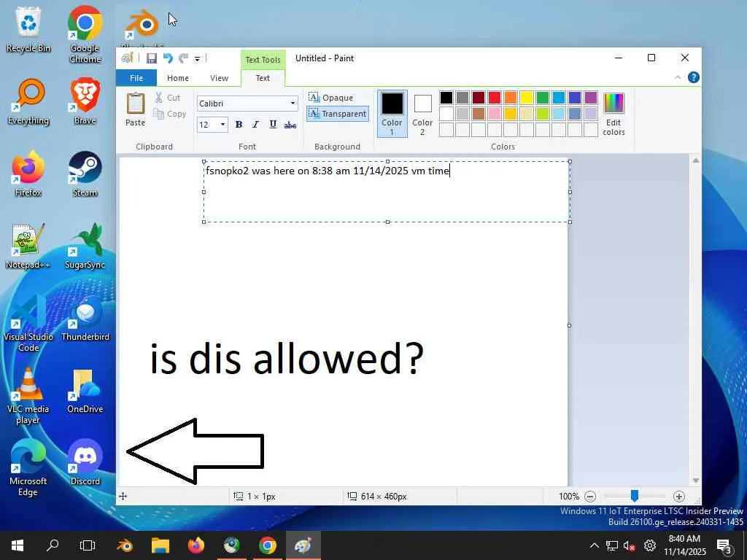Click the Copy icon in Clipboard group

[158, 114]
